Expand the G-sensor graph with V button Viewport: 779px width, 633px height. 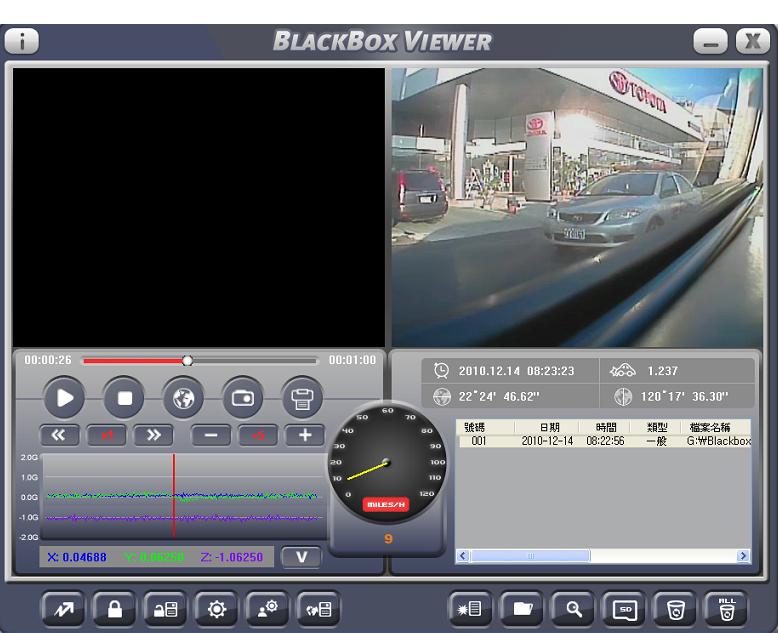[301, 556]
